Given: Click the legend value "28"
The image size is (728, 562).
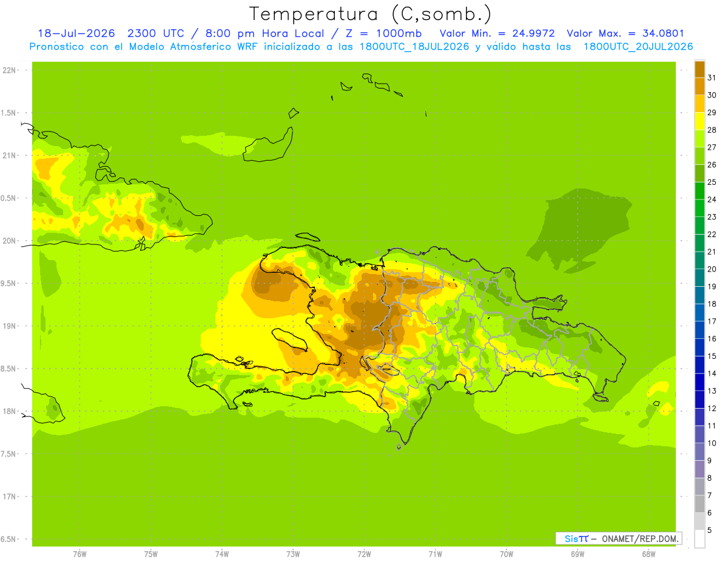Looking at the screenshot, I should [x=712, y=130].
